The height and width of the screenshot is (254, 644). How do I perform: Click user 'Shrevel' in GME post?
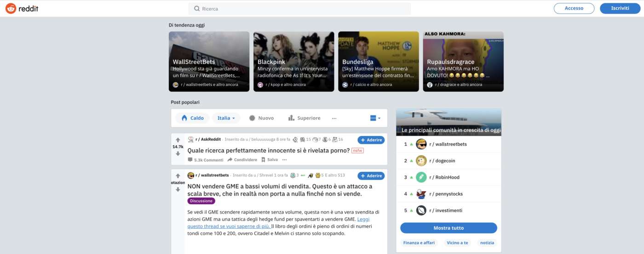(x=266, y=175)
